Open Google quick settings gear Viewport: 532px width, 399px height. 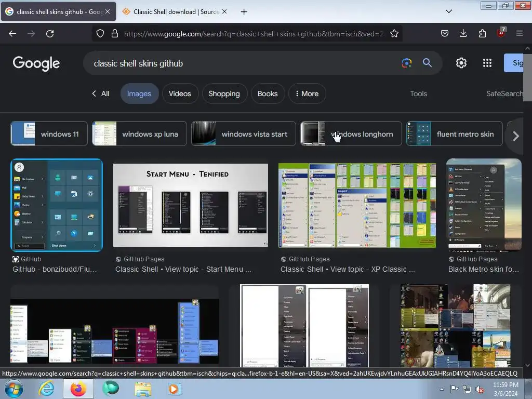tap(461, 63)
